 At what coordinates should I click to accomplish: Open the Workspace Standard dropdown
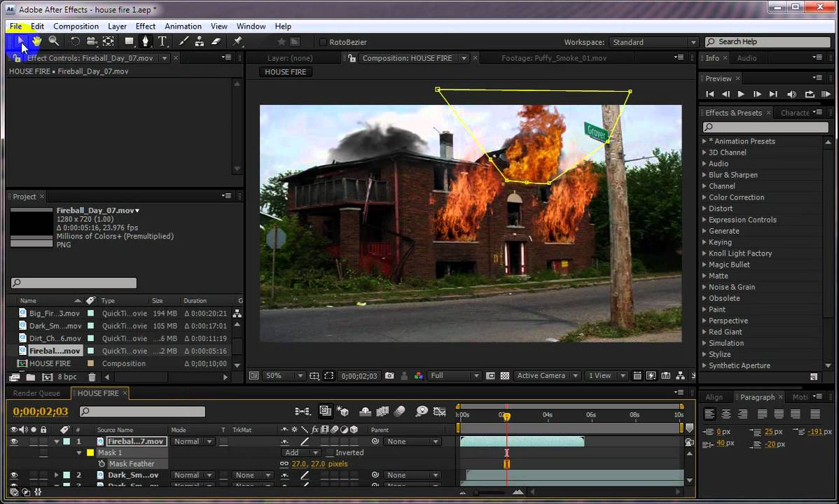(x=653, y=42)
